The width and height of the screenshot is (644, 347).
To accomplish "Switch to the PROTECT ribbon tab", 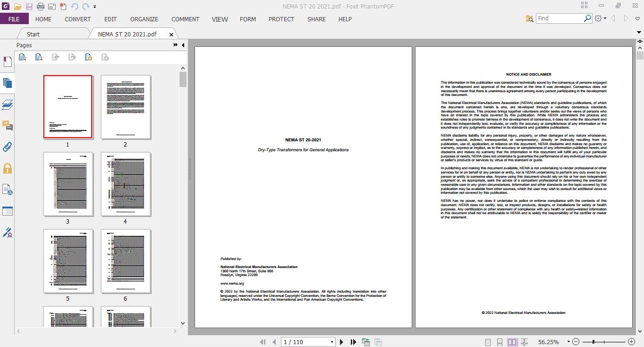I will point(281,19).
